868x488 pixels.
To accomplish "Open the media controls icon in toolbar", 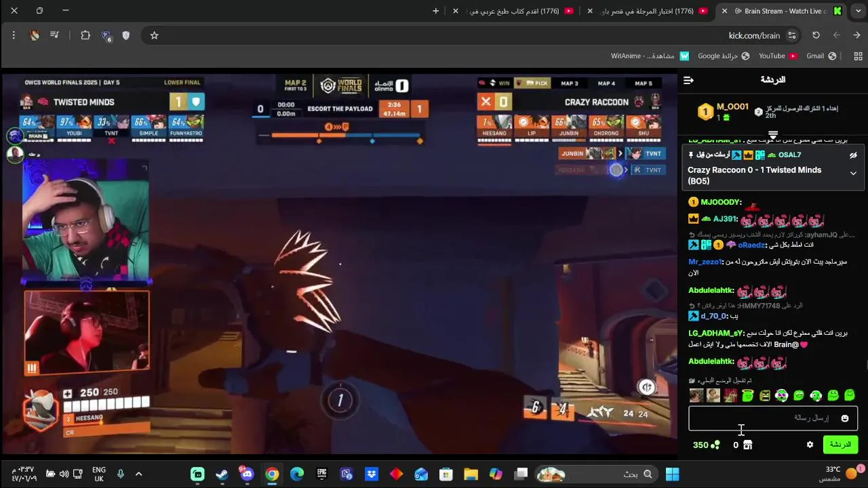I will [x=55, y=35].
